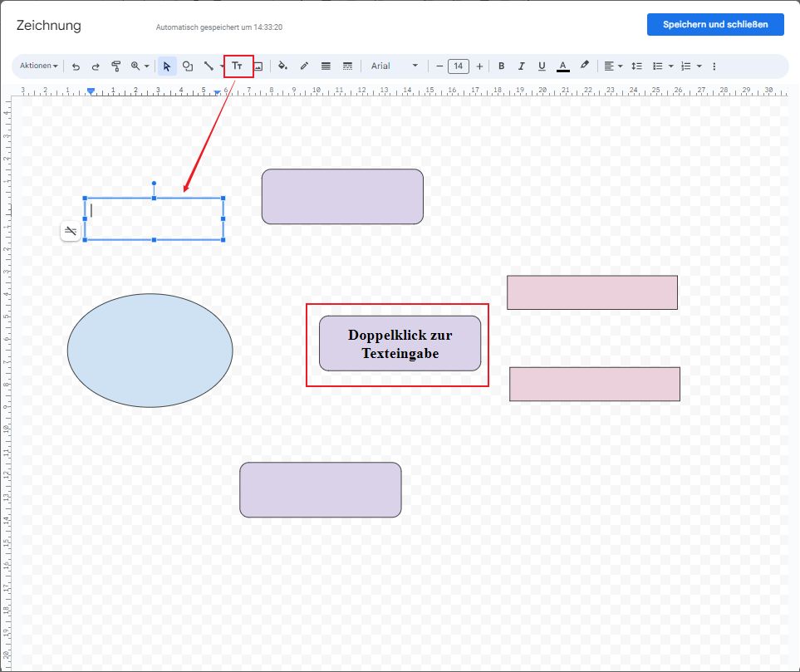
Task: Toggle underline formatting
Action: coord(542,66)
